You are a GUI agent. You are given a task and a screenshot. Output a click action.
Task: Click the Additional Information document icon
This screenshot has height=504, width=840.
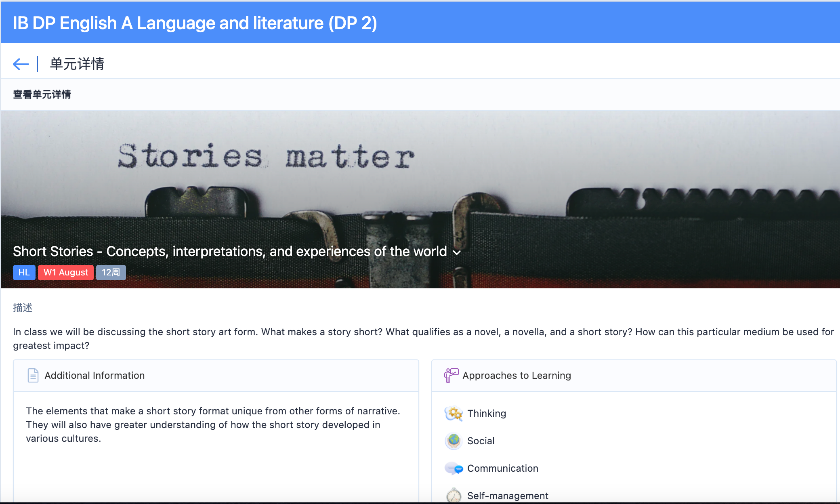pos(33,375)
